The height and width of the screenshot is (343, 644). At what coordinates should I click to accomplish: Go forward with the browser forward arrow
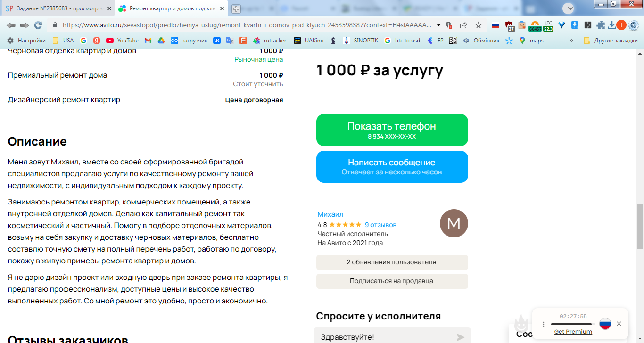(24, 25)
